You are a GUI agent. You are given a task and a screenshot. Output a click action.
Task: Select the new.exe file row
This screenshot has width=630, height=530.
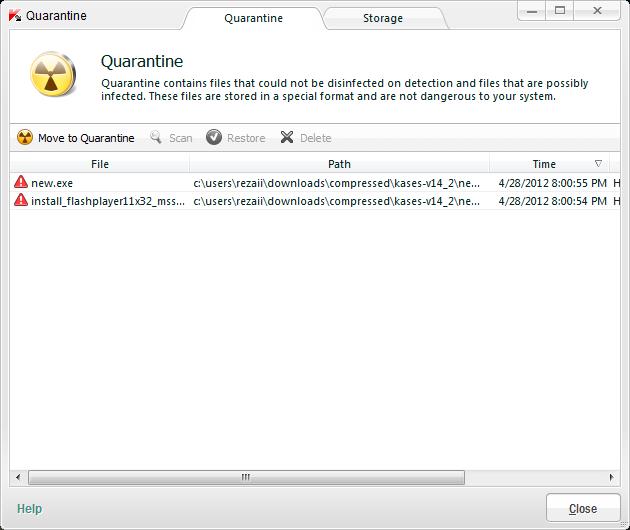[315, 183]
